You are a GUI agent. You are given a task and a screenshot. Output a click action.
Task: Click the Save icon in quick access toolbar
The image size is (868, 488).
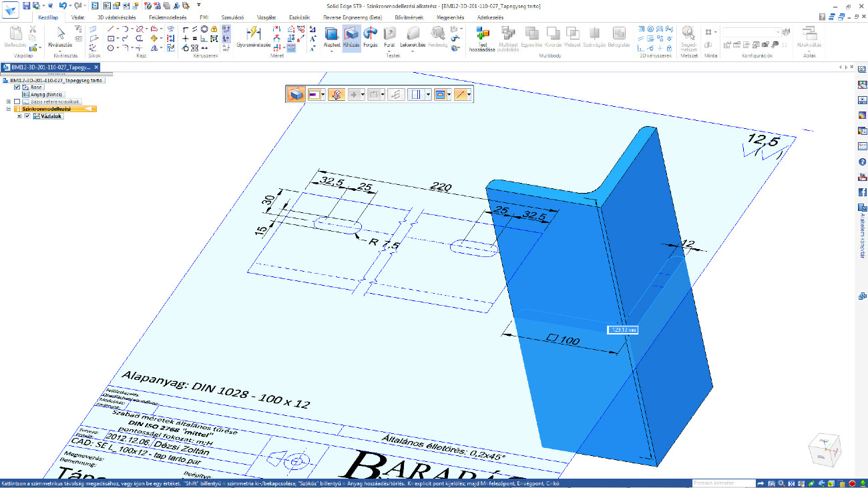coord(26,5)
